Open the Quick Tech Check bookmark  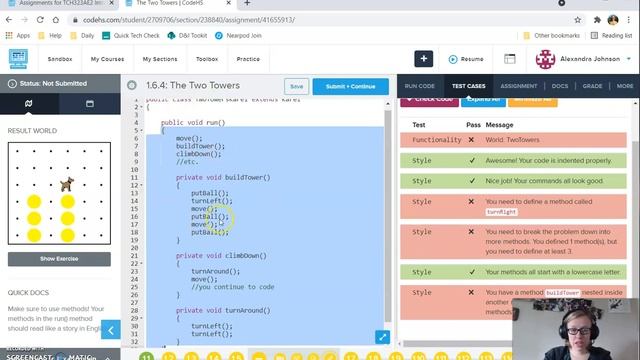pos(131,36)
